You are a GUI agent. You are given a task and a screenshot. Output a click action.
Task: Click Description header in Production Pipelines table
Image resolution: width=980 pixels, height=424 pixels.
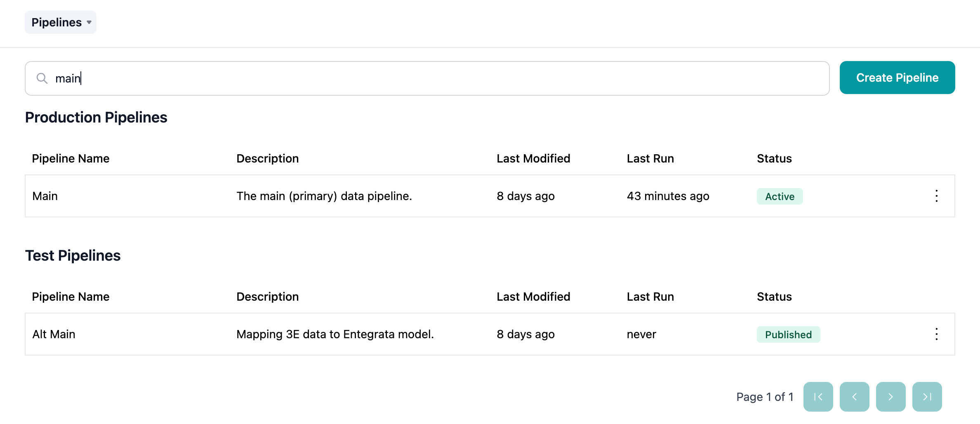pyautogui.click(x=267, y=158)
